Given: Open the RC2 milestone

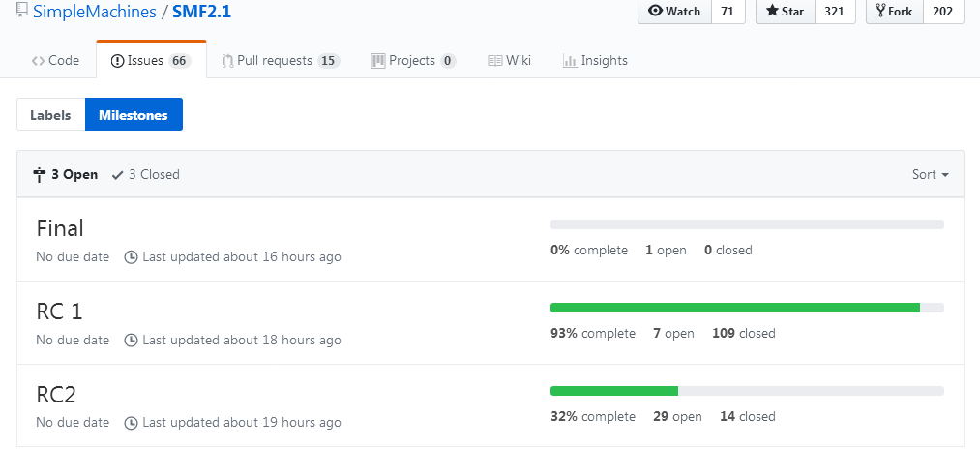Looking at the screenshot, I should [56, 394].
